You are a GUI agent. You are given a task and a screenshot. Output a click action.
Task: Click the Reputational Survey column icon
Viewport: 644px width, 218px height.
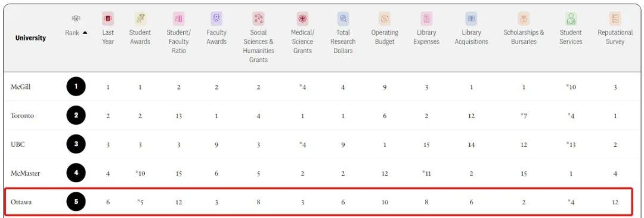(x=615, y=19)
